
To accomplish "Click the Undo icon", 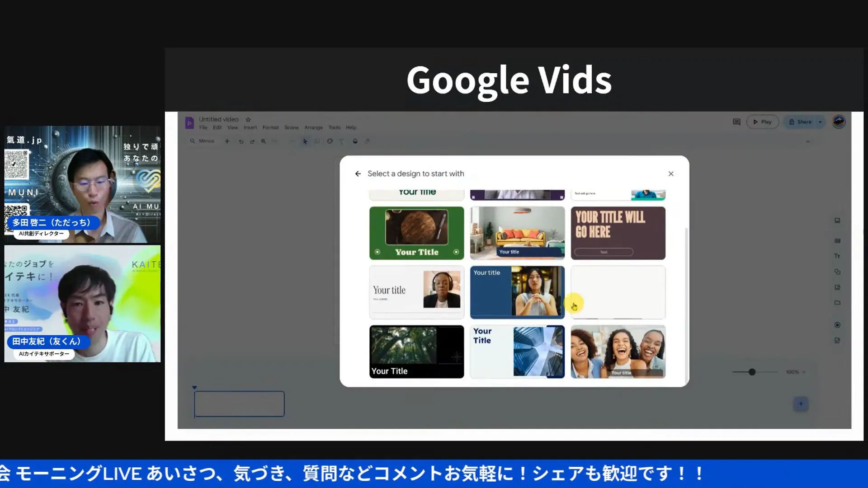I will pos(241,141).
